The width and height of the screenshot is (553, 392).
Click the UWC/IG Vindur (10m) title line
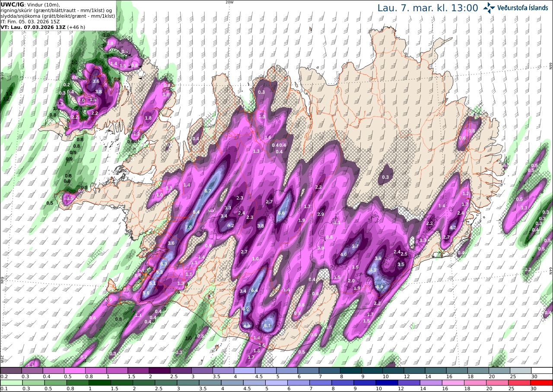click(x=30, y=5)
